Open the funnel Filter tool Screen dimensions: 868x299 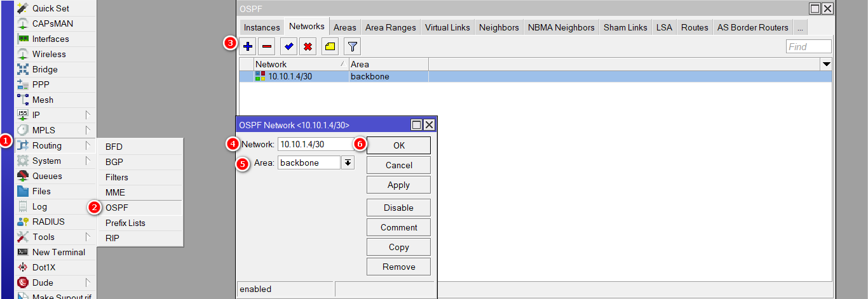pos(352,46)
